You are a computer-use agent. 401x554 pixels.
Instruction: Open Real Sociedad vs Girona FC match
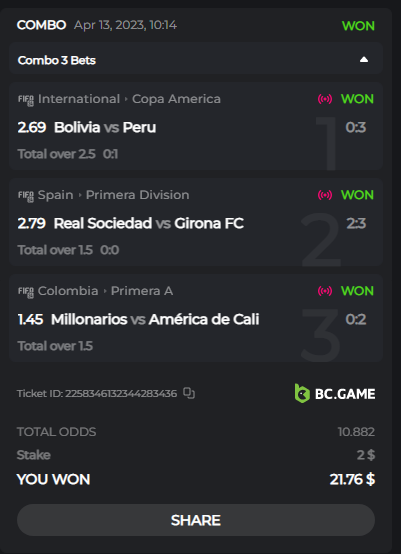pyautogui.click(x=149, y=223)
